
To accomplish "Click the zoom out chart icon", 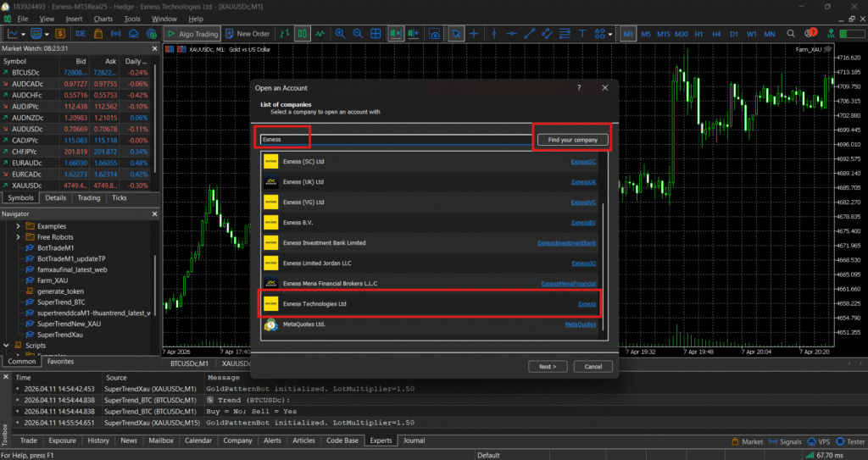I will tap(357, 34).
